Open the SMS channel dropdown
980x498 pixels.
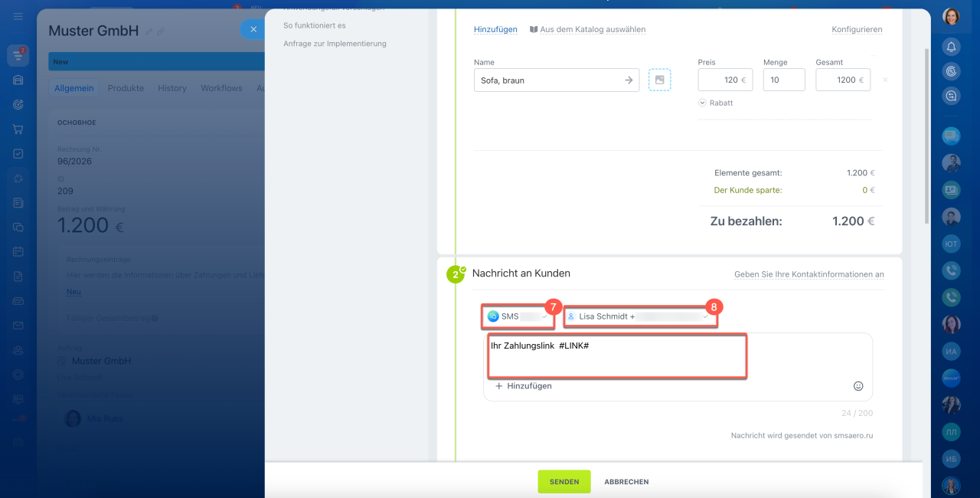(x=518, y=316)
